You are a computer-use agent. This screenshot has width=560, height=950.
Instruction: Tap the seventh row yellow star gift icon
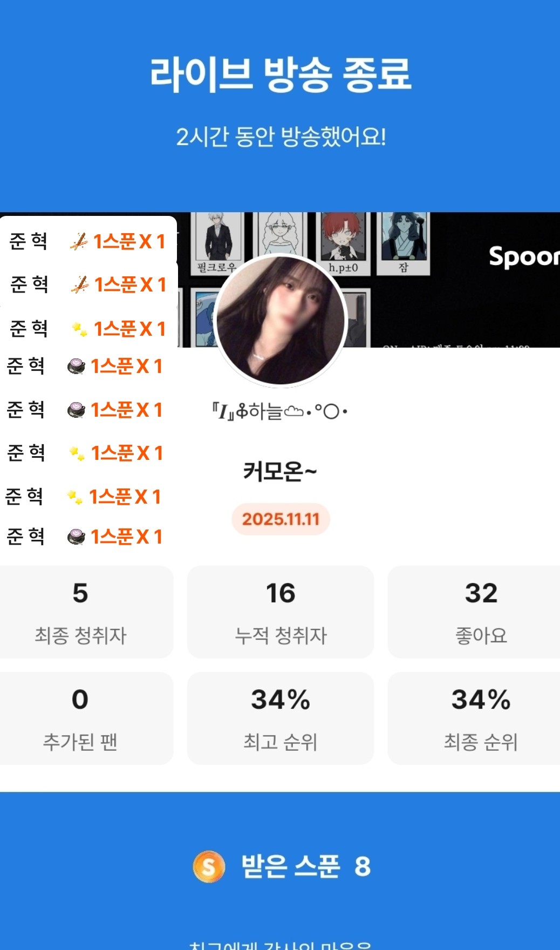click(x=74, y=497)
